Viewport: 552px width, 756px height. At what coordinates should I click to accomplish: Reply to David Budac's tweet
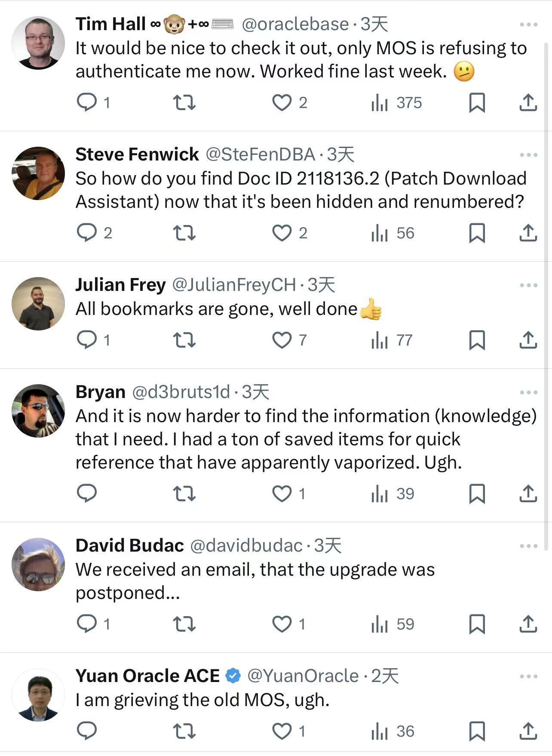point(87,624)
